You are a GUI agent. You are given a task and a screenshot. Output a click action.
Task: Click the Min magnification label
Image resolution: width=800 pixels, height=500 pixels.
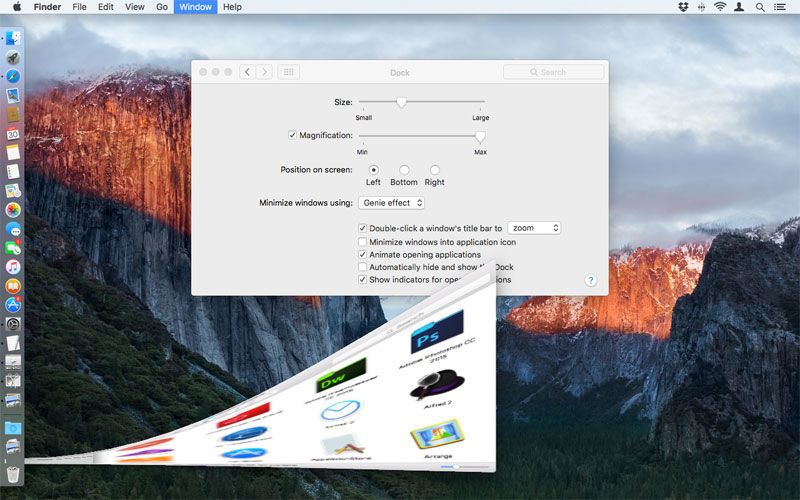tap(362, 152)
